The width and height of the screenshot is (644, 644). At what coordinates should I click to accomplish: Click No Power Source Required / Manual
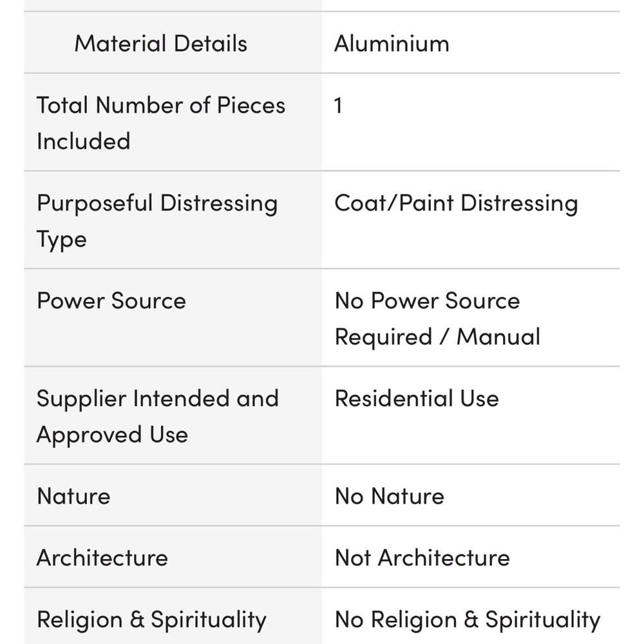(x=437, y=318)
